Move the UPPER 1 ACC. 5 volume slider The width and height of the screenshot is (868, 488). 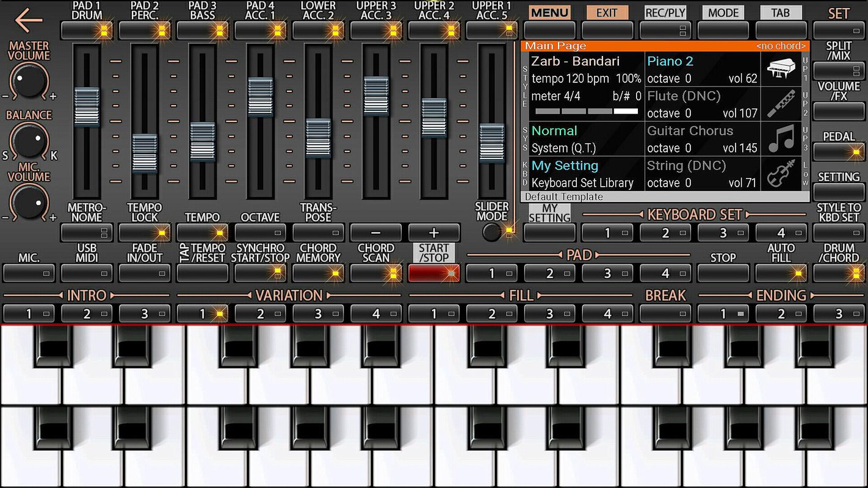[492, 143]
